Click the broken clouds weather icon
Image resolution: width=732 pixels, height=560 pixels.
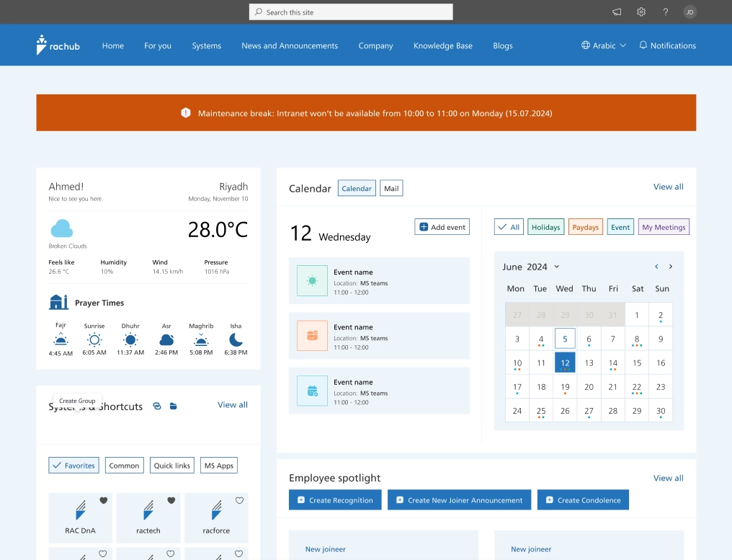62,229
